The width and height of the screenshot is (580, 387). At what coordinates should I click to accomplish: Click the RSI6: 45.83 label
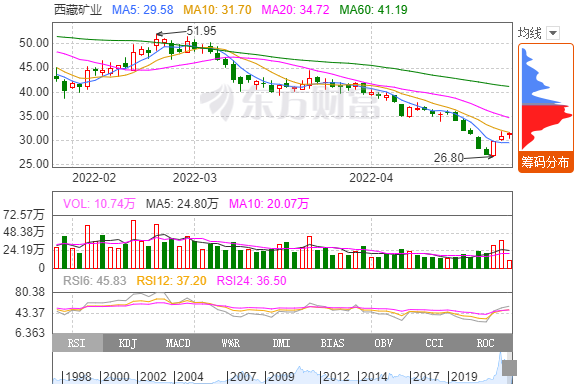click(95, 280)
